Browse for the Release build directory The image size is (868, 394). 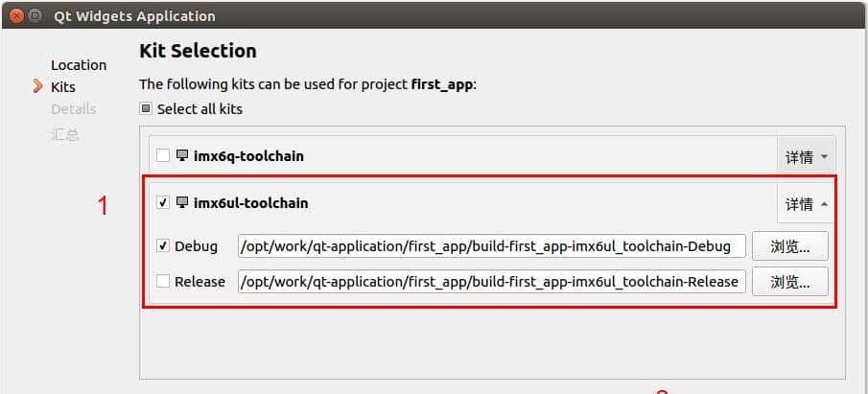tap(789, 282)
